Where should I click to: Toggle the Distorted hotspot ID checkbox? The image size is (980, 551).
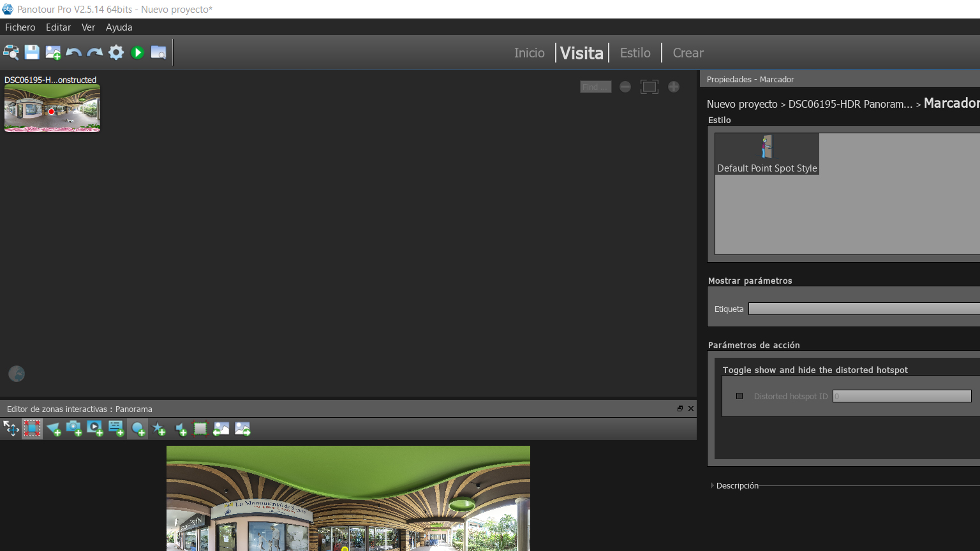(x=739, y=396)
